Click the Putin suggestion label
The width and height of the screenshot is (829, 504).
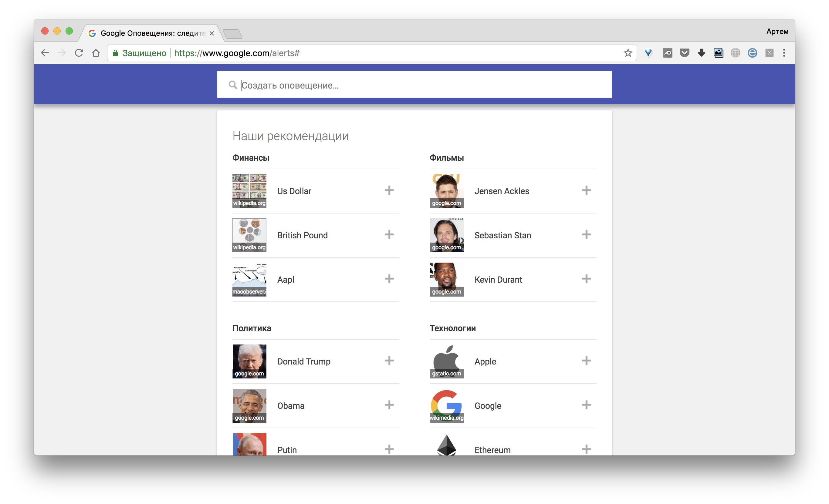[x=287, y=450]
